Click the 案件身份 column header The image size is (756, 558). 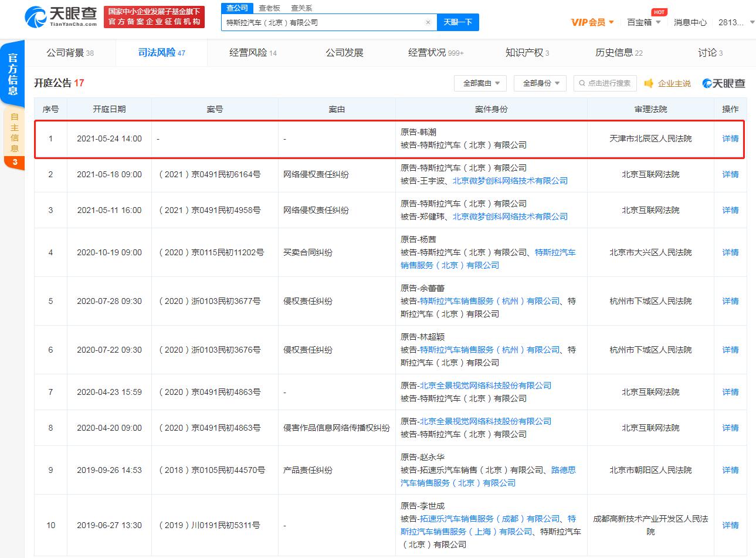tap(491, 110)
